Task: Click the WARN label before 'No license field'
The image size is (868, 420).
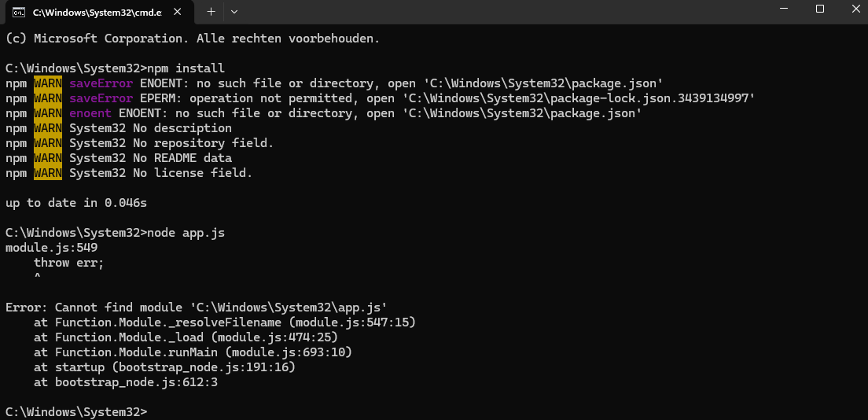Action: (x=48, y=173)
